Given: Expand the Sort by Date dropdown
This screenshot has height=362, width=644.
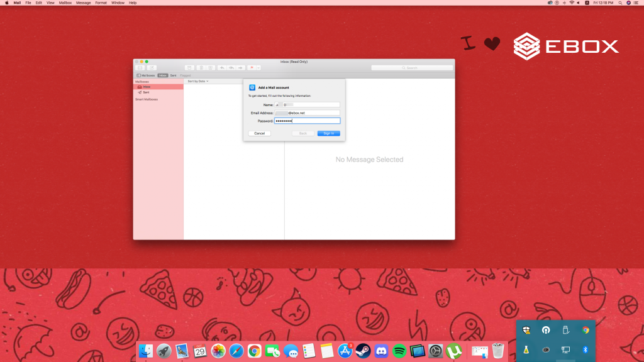Looking at the screenshot, I should point(197,81).
